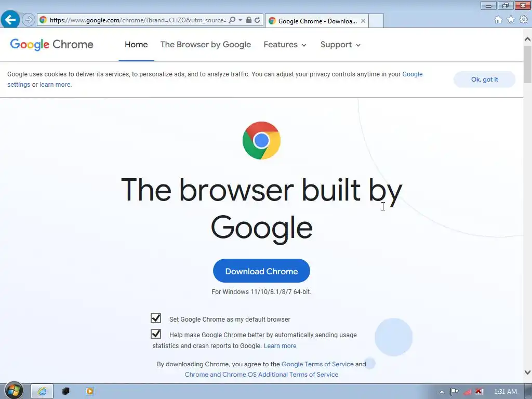Click the large Chrome logo image
The width and height of the screenshot is (532, 399).
[261, 140]
